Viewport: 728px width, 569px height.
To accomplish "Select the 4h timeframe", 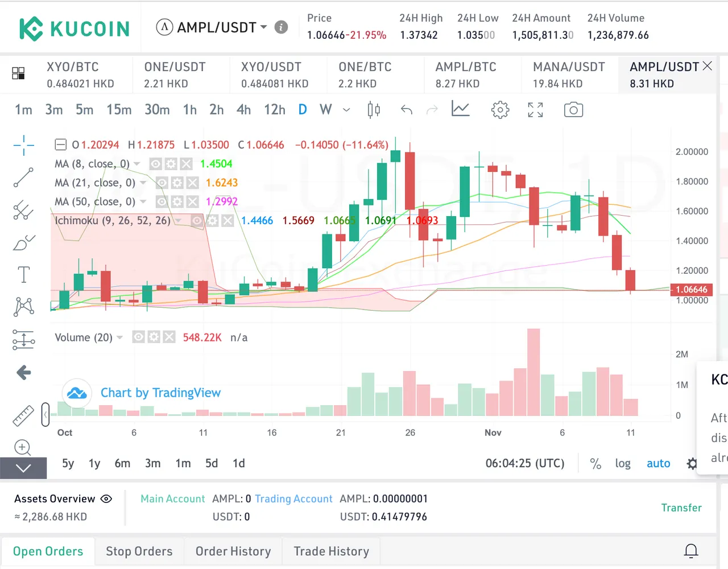I will click(243, 110).
